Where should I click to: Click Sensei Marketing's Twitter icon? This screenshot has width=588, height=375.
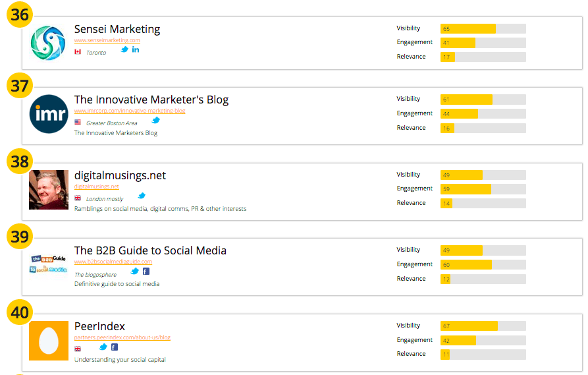point(124,50)
